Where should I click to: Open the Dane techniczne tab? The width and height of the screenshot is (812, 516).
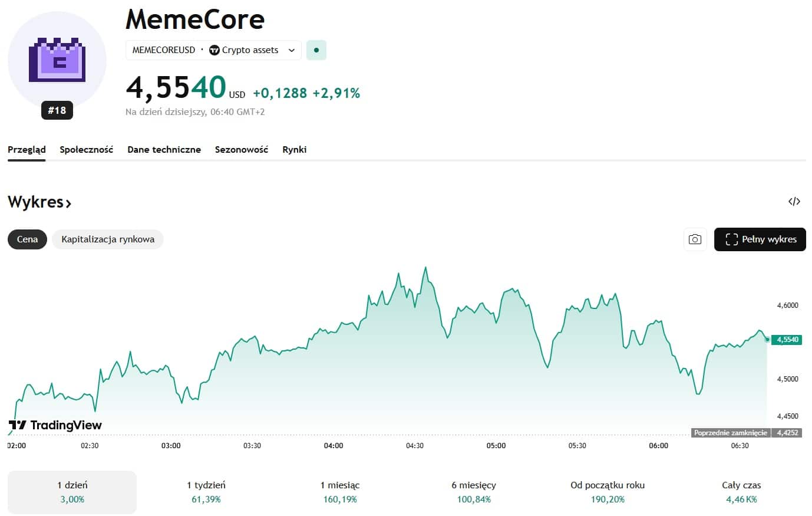point(164,150)
